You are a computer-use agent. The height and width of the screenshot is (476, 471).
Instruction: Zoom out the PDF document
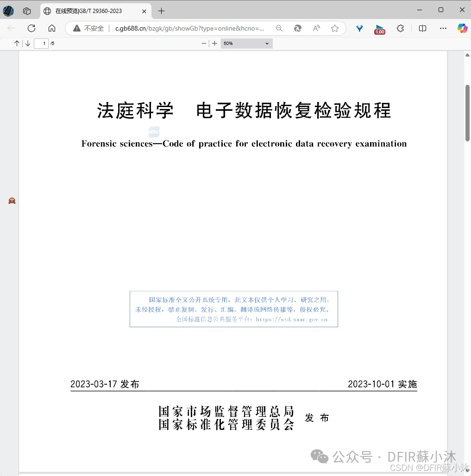(x=204, y=44)
